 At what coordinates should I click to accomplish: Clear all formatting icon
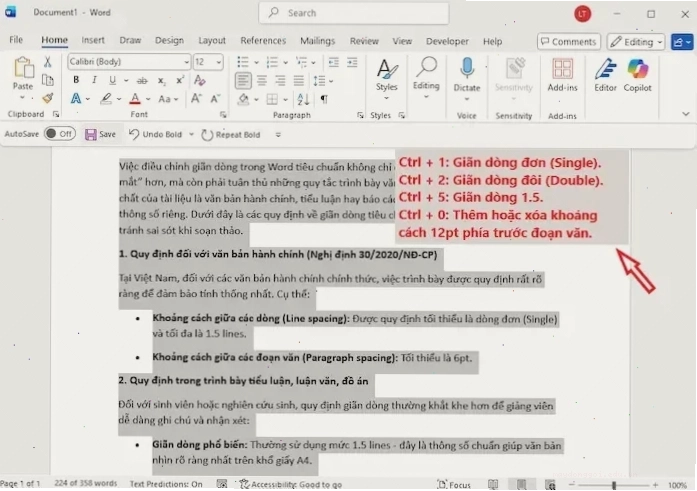200,80
